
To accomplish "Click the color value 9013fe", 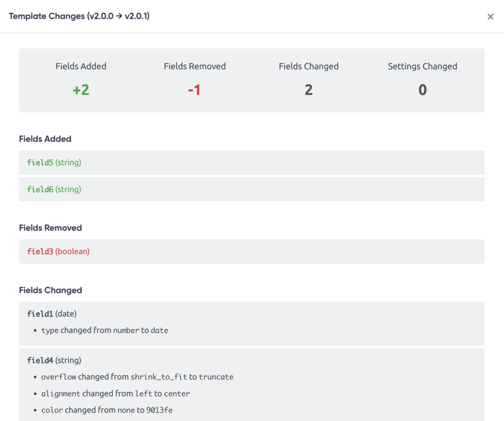I will [159, 410].
